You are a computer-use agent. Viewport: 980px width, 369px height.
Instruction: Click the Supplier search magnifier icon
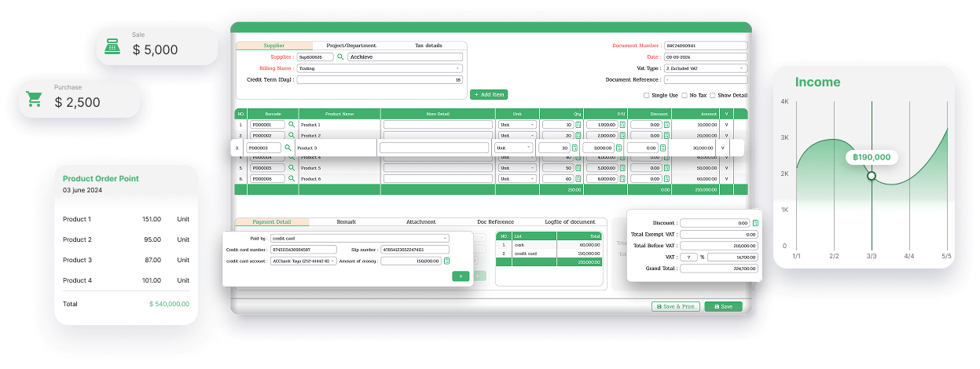340,57
